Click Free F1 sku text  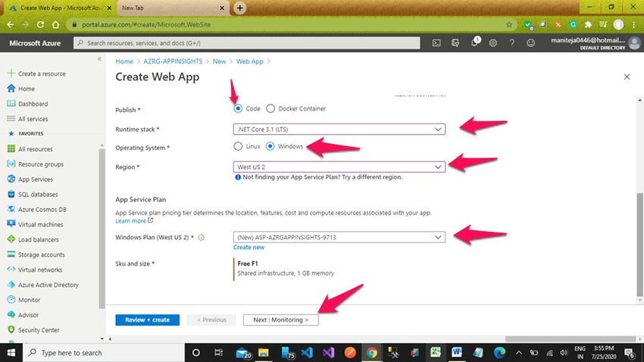click(x=248, y=264)
